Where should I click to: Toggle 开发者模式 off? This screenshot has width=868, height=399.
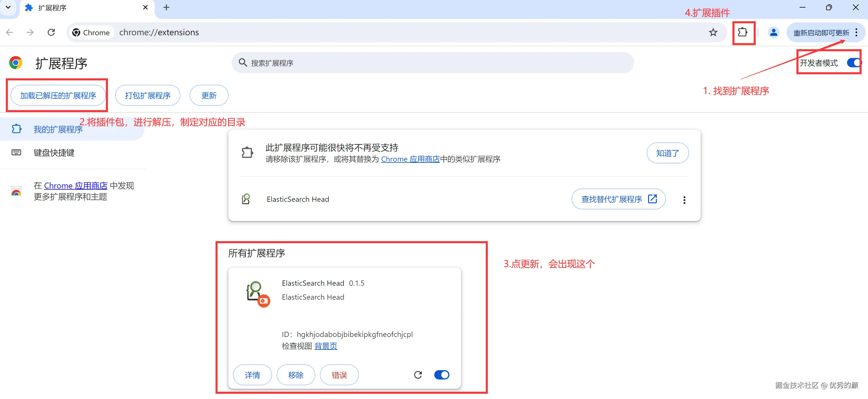click(x=853, y=63)
